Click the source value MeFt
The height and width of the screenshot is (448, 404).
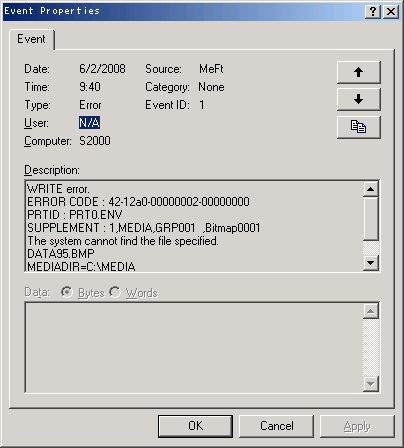pos(211,69)
